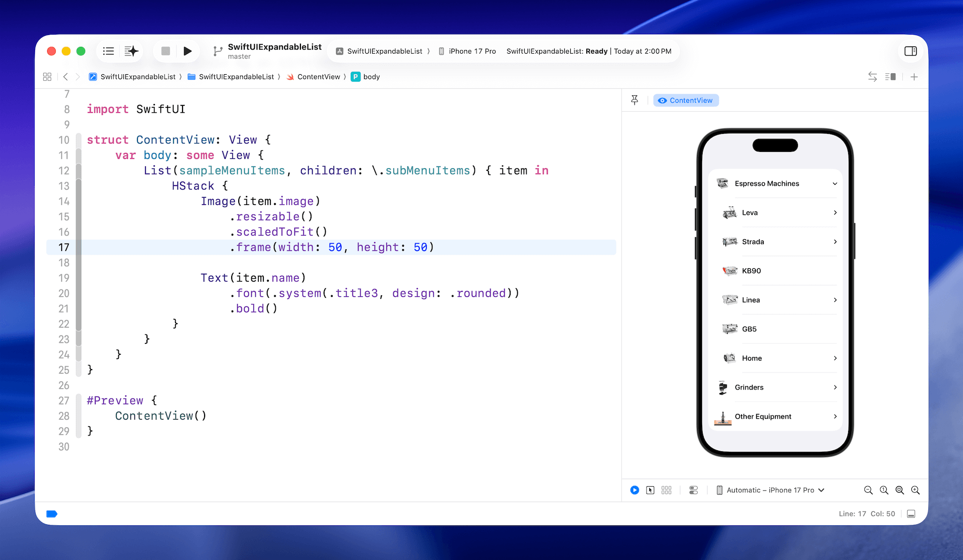Screen dimensions: 963x560
Task: Select ContentView in the jump bar
Action: coord(318,77)
